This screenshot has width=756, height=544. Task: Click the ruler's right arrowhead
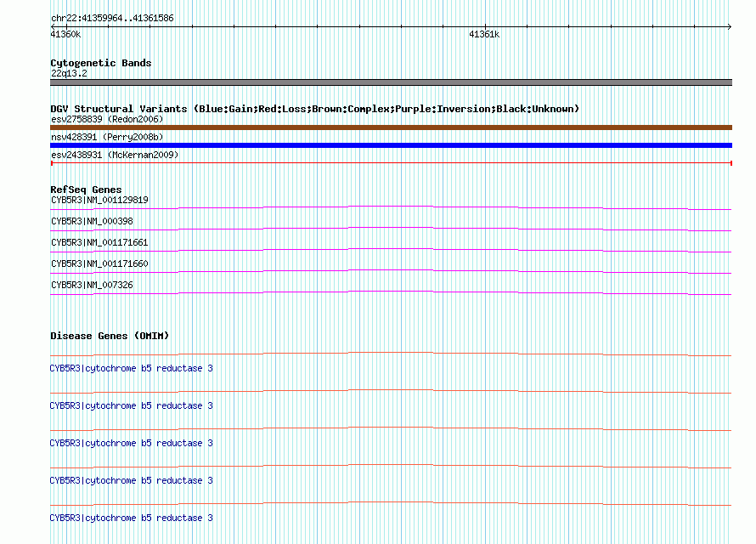point(730,27)
